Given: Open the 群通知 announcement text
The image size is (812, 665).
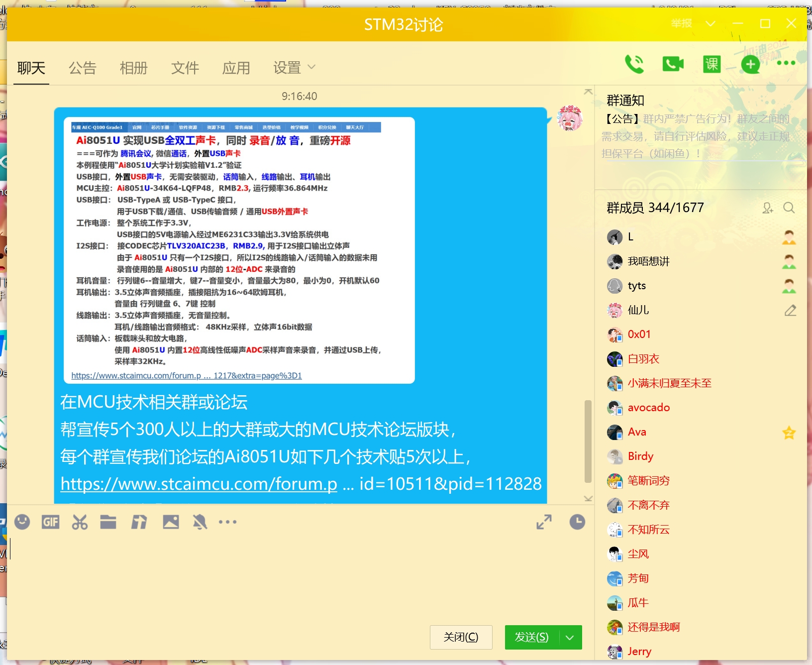Looking at the screenshot, I should [x=697, y=136].
